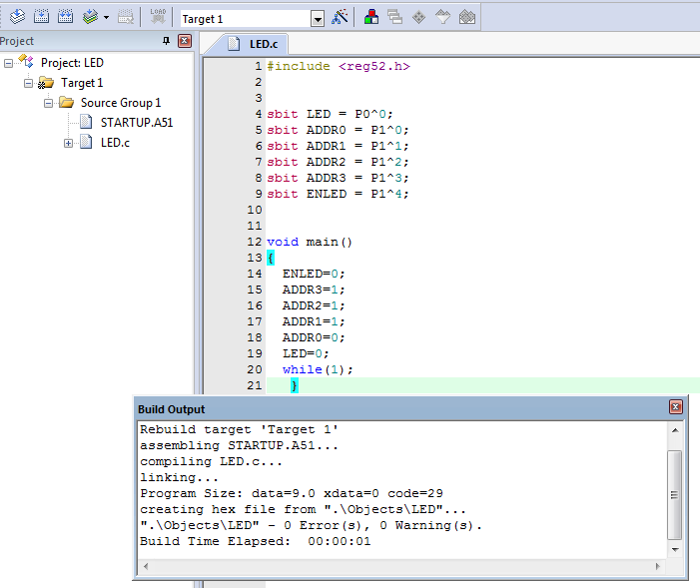Click the Source Group 1 folder icon
Image resolution: width=700 pixels, height=588 pixels.
tap(66, 103)
